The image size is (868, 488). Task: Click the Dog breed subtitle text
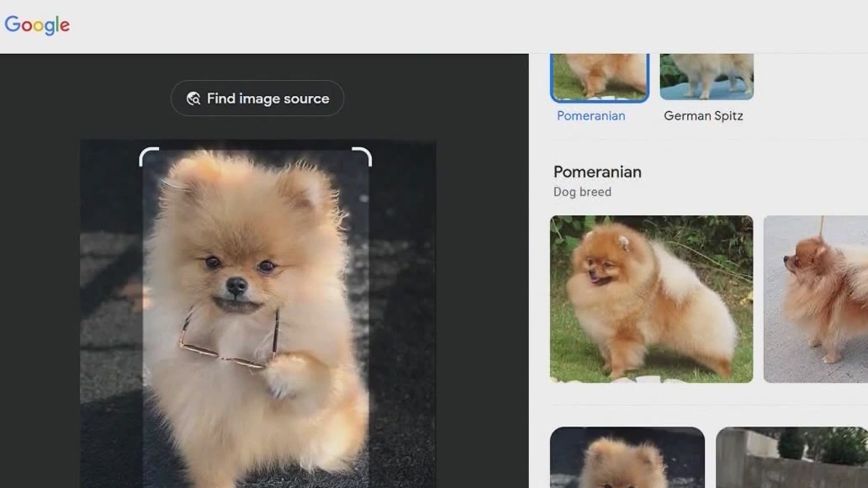[x=582, y=192]
